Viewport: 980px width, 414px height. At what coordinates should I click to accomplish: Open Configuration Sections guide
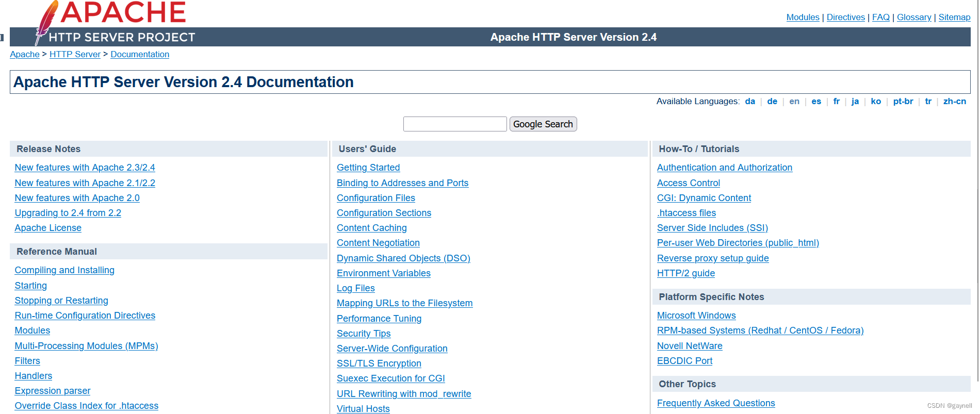(384, 213)
